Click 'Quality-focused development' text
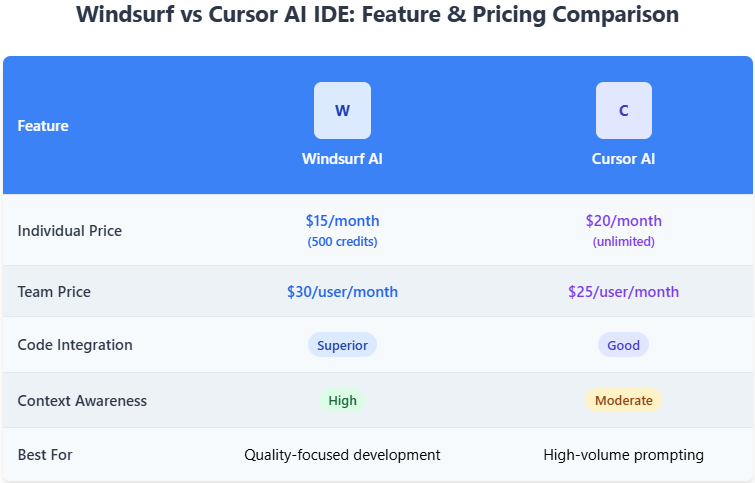Screen dimensions: 755x483 pos(342,455)
